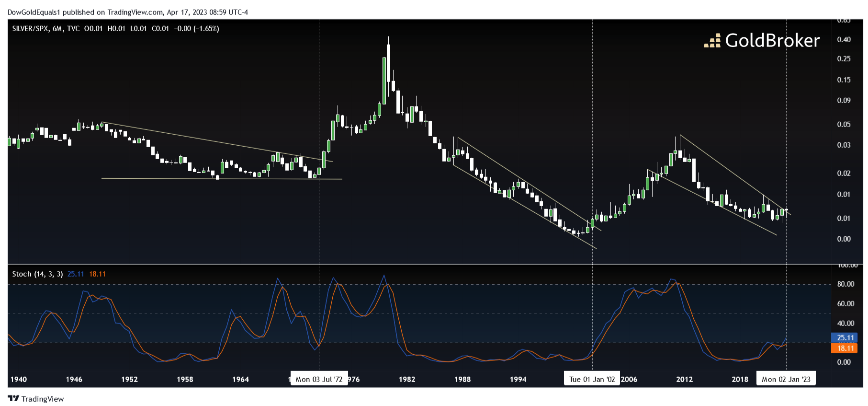This screenshot has width=868, height=406.
Task: Click the 80.00 level on the Stoch axis
Action: click(x=845, y=284)
